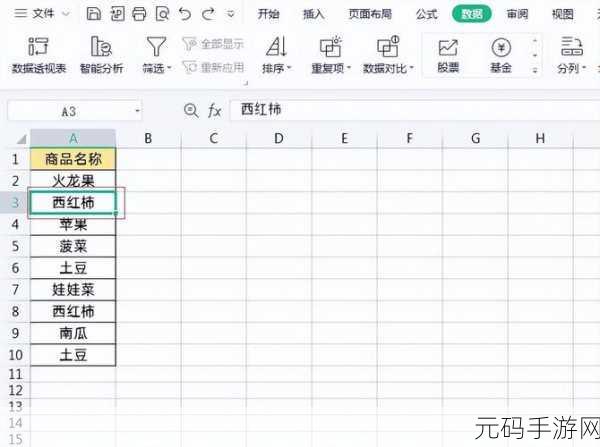Select column D header

tap(279, 138)
